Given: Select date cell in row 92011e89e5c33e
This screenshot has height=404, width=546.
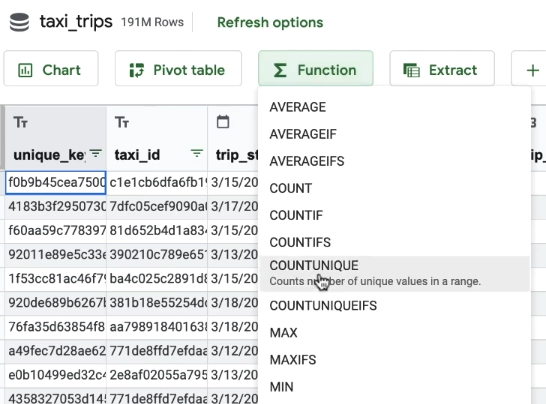Looking at the screenshot, I should pos(233,255).
